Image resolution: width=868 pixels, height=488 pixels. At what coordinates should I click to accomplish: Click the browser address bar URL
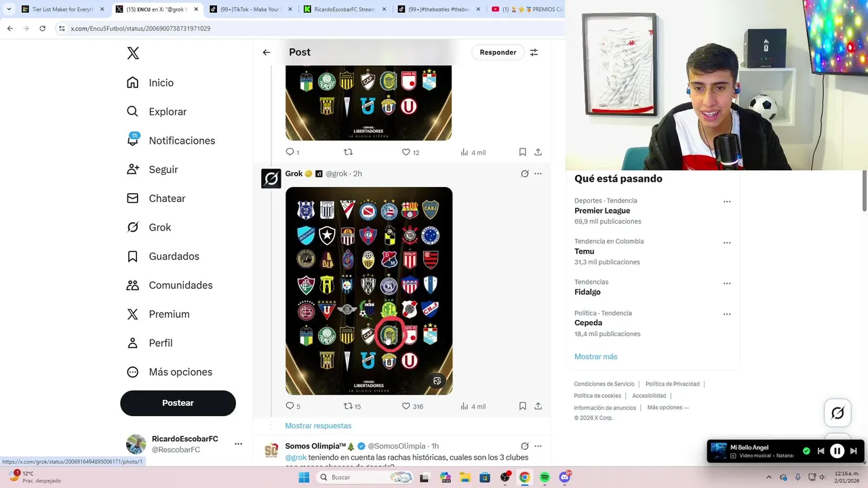[x=140, y=28]
